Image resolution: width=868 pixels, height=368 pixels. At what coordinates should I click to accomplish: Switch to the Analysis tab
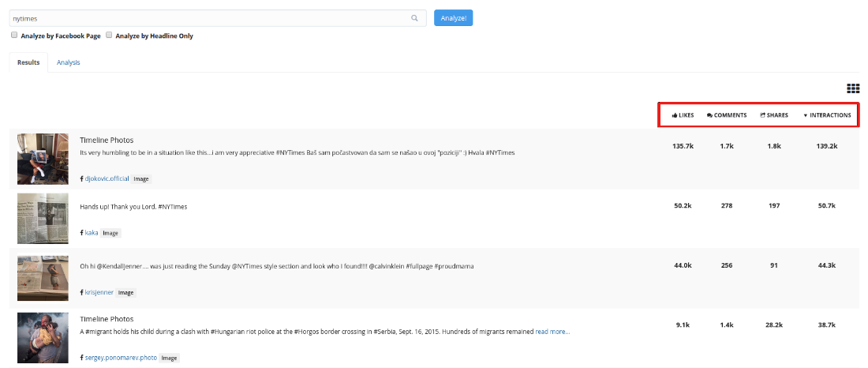pyautogui.click(x=68, y=62)
